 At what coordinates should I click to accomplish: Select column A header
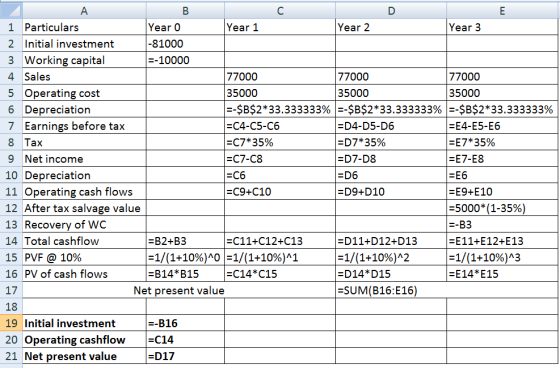(x=84, y=11)
